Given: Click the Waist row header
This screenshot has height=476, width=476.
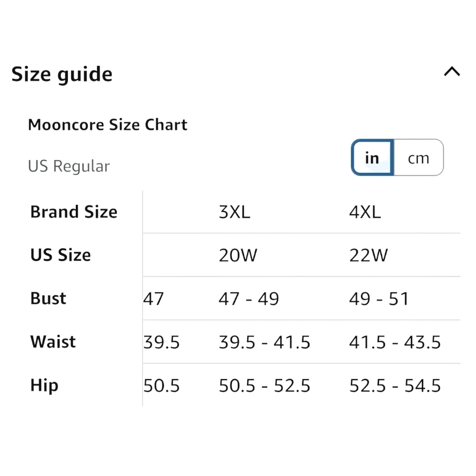Looking at the screenshot, I should coord(53,341).
